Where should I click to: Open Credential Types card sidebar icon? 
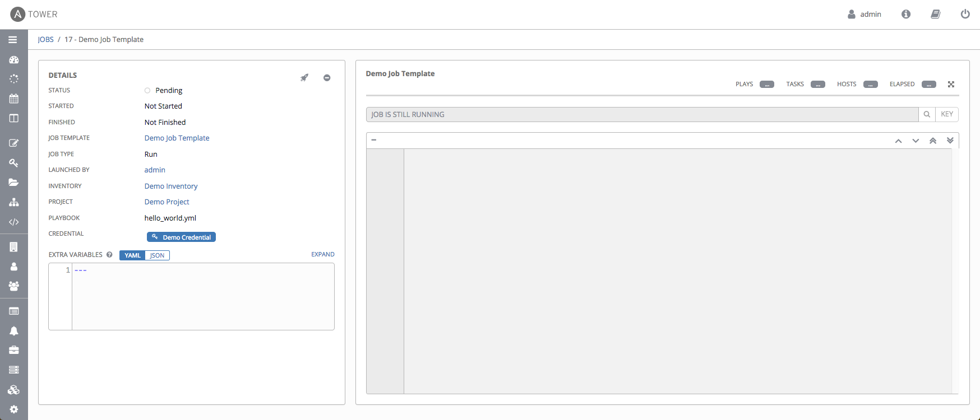tap(14, 311)
